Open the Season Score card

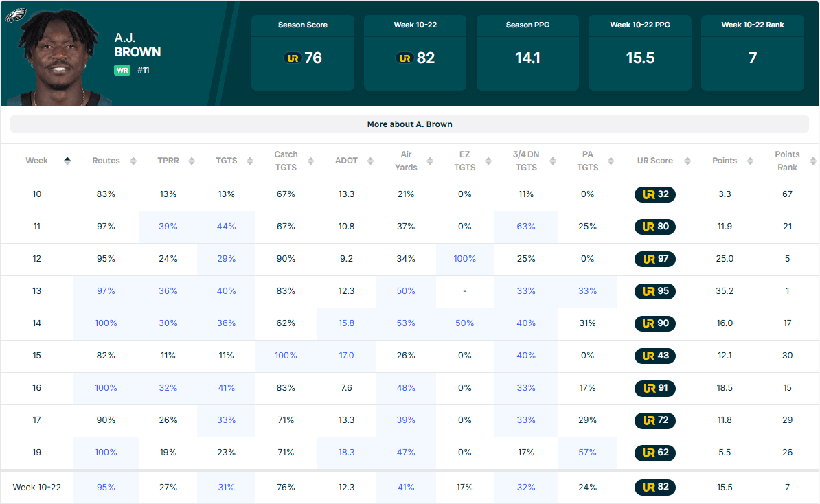(303, 53)
